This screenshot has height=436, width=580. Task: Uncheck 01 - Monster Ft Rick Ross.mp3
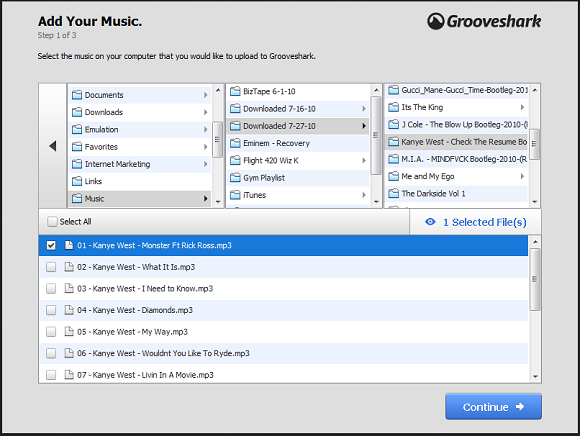(51, 246)
